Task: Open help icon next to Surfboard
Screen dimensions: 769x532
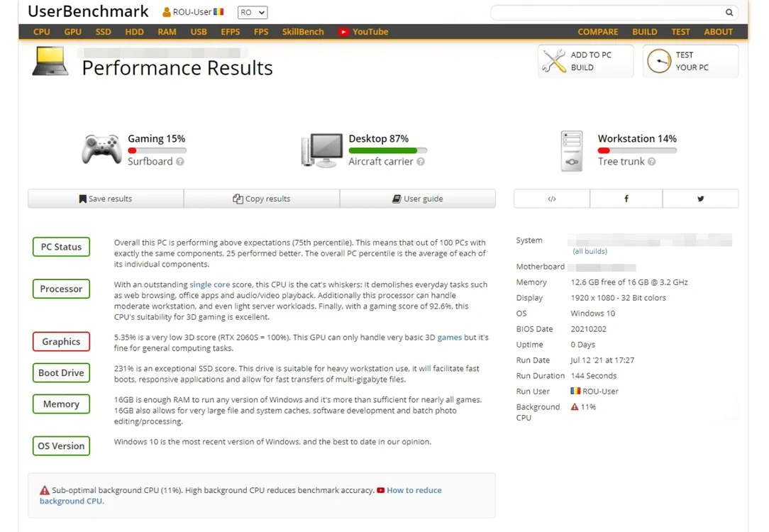Action: (x=180, y=161)
